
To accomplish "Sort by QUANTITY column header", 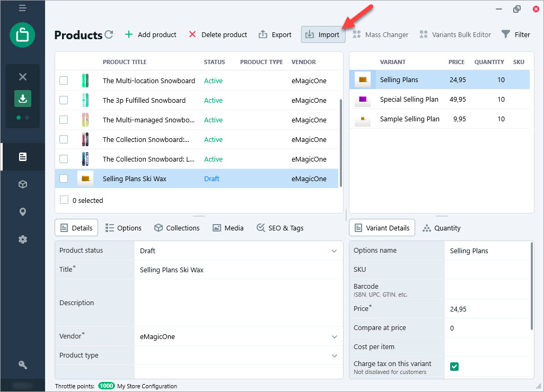I will tap(489, 62).
